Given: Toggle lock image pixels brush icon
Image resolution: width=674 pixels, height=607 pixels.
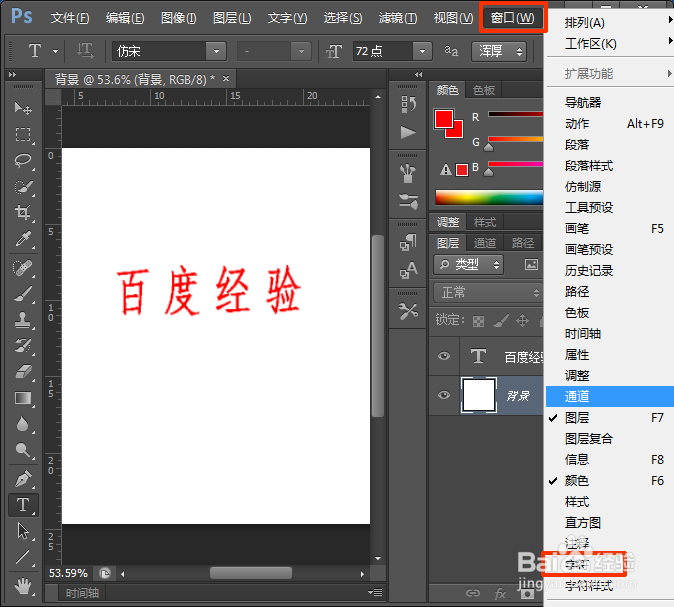Looking at the screenshot, I should [x=501, y=321].
